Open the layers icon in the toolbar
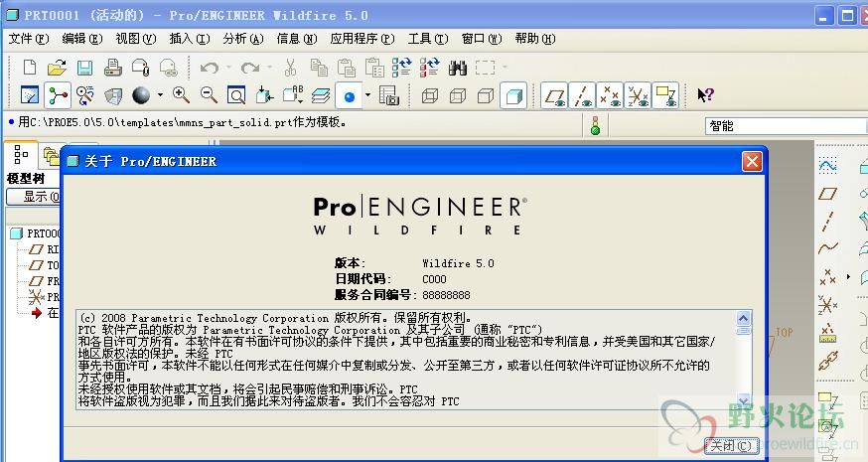The image size is (868, 462). coord(321,95)
